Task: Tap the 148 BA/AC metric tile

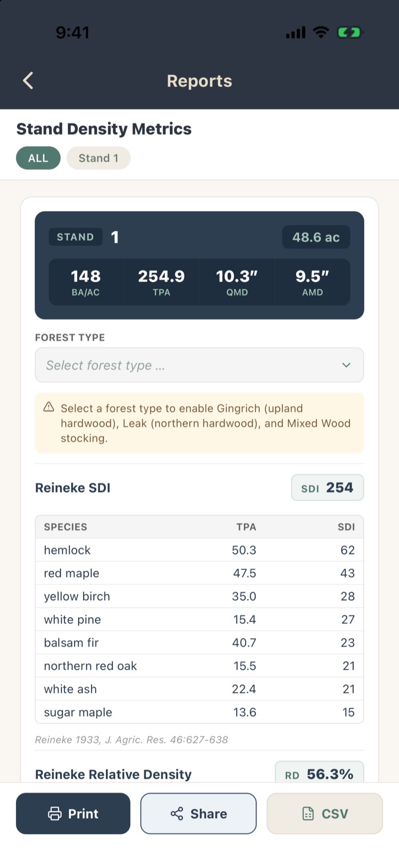Action: coord(86,282)
